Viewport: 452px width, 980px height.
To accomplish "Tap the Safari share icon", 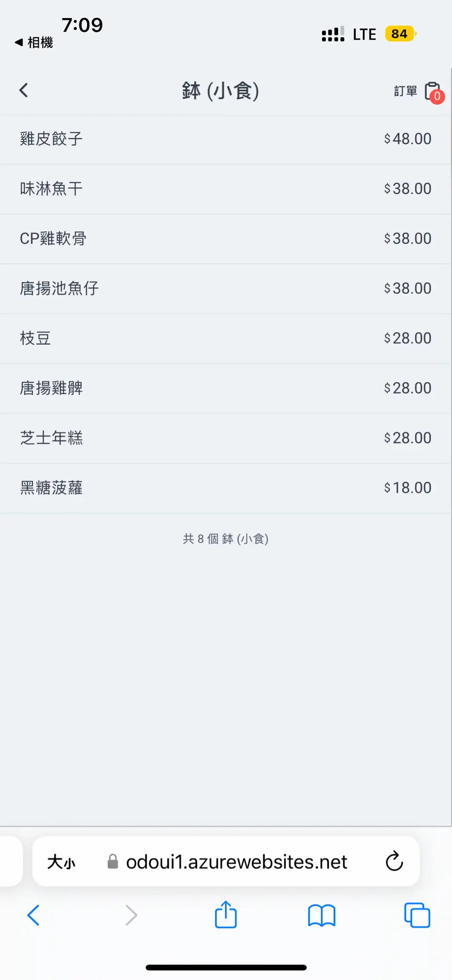I will pos(226,915).
